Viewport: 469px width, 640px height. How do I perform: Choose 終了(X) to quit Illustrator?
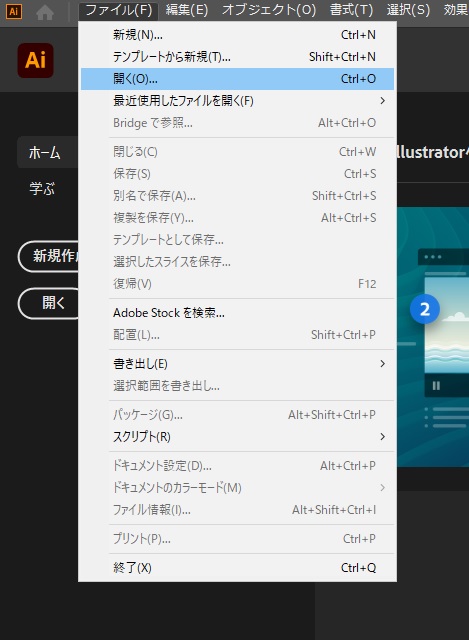click(237, 568)
